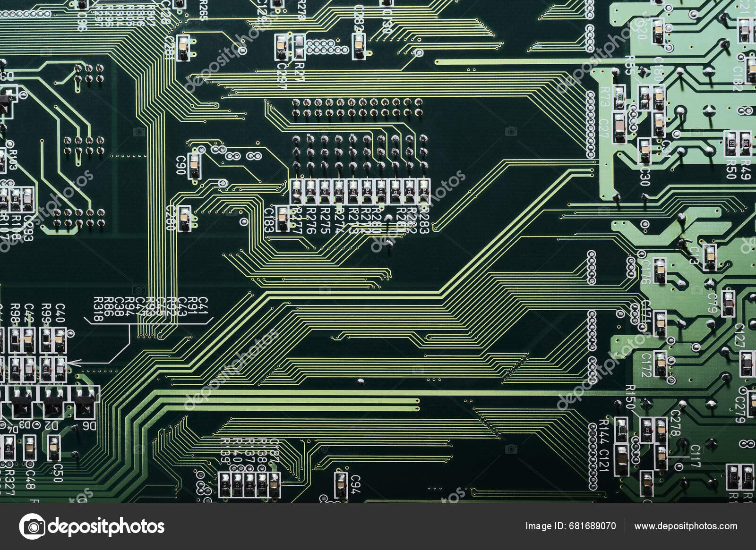Click the Image ID 681689070 text
The height and width of the screenshot is (550, 756).
[571, 526]
